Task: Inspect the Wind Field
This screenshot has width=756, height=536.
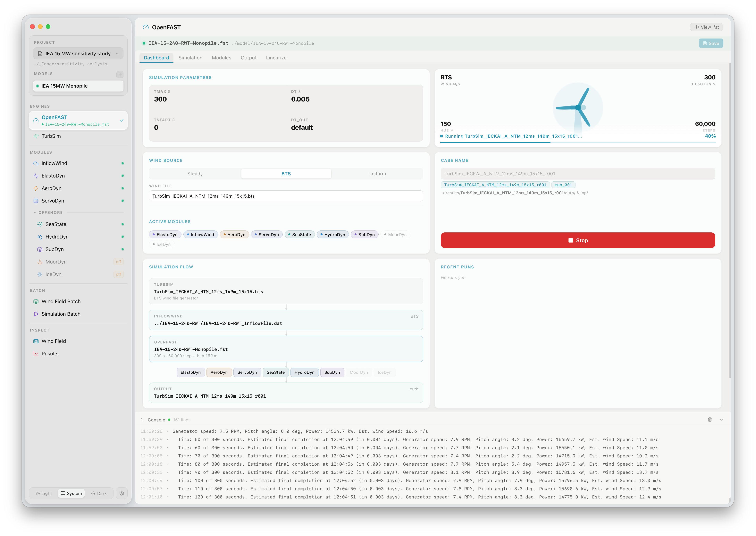Action: [78, 341]
